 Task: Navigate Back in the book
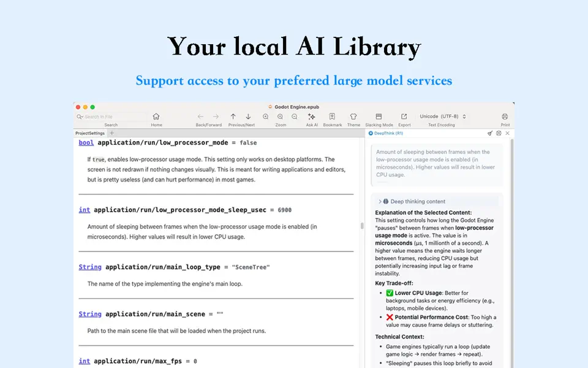pos(200,116)
